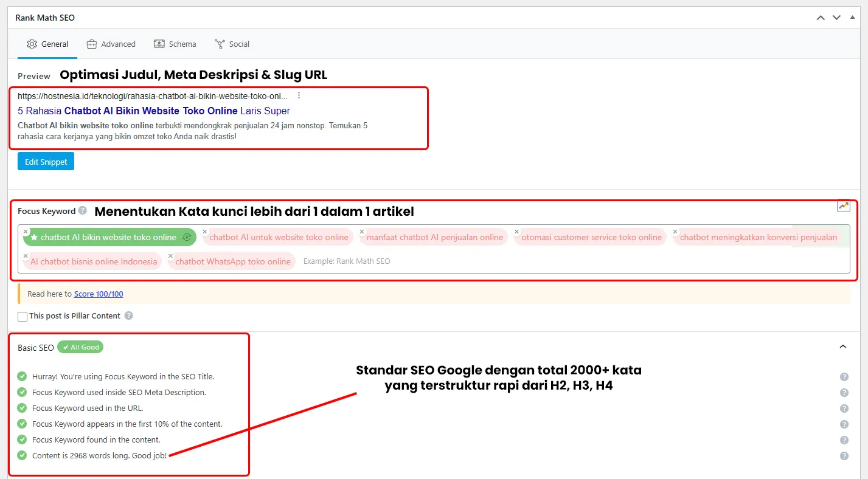
Task: Select keyword tag chatbot AI untuk website toko online
Action: pos(279,238)
